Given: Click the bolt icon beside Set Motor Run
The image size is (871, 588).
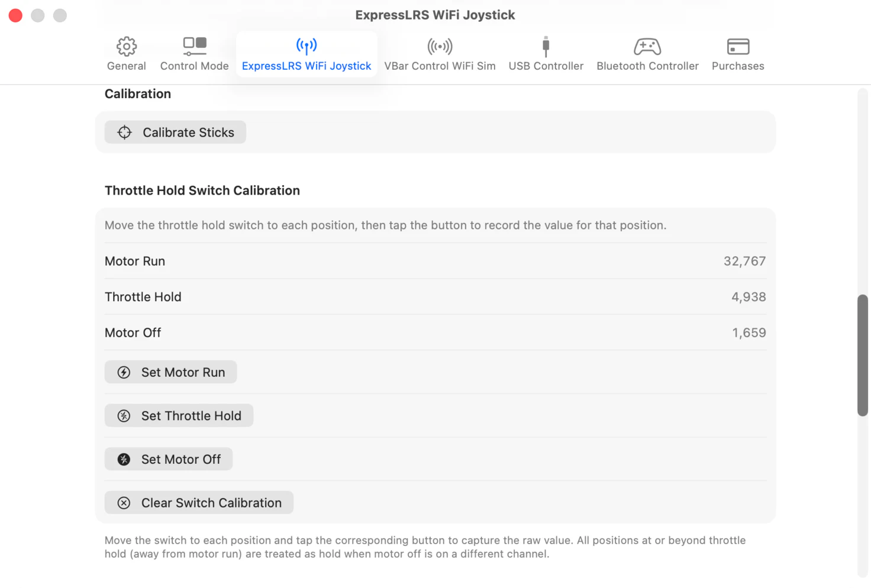Looking at the screenshot, I should (x=124, y=372).
